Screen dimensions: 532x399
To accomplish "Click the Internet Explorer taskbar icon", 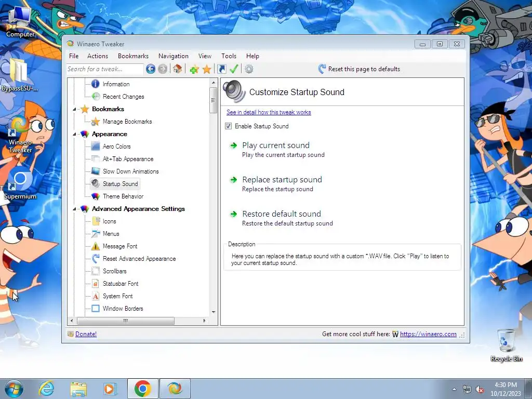I will 46,389.
